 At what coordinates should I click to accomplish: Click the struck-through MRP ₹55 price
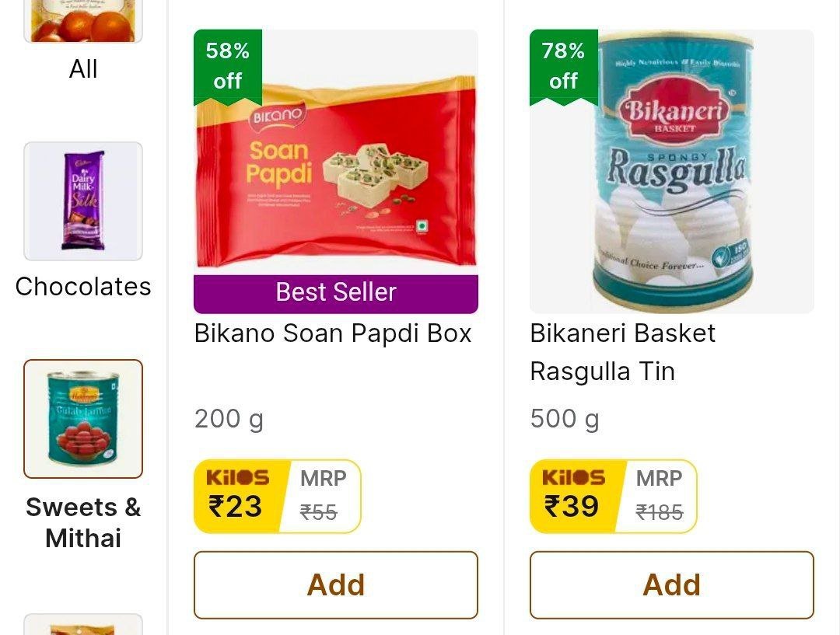[320, 511]
